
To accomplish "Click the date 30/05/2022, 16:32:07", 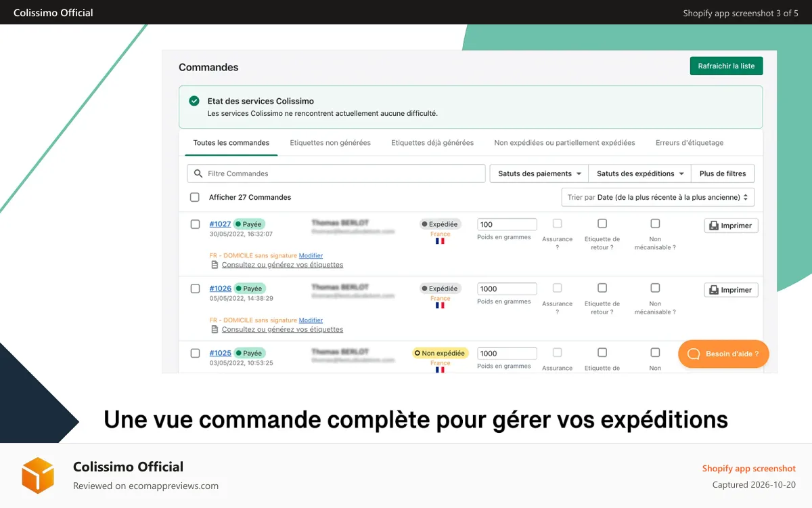I will click(241, 234).
